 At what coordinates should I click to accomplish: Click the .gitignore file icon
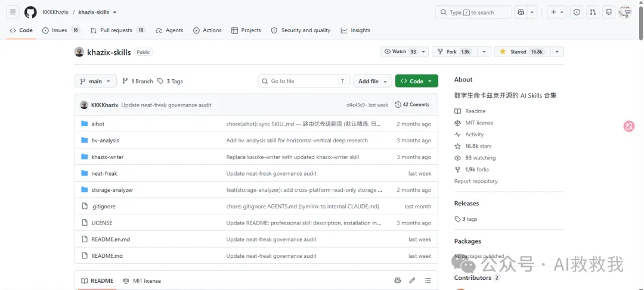point(85,206)
